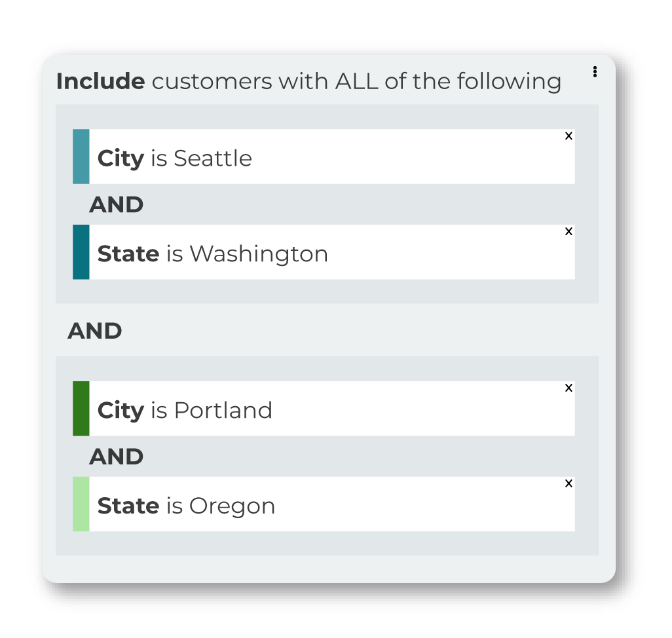Screen dimensions: 672x638
Task: Select the State is Oregon condition row
Action: click(324, 504)
